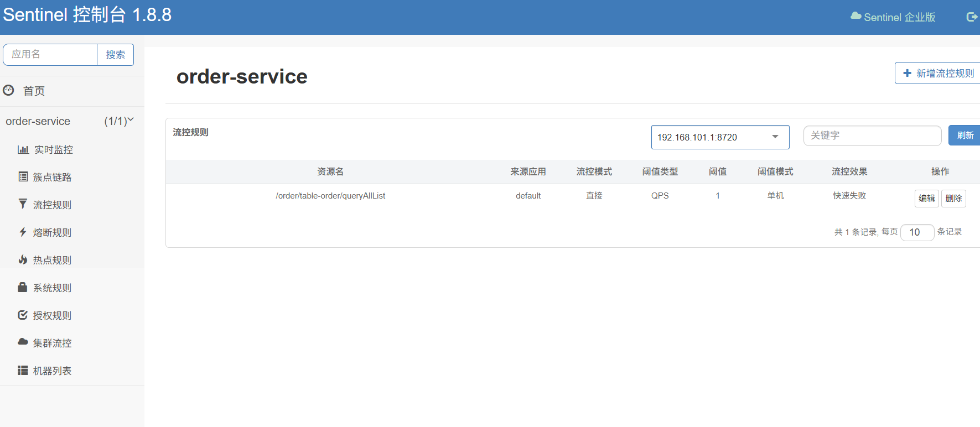Click the plus icon on 新增流控规则
This screenshot has width=980, height=427.
(x=908, y=73)
